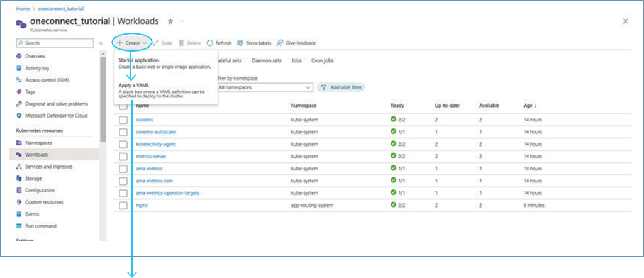The image size is (644, 278).
Task: Open the ellipsis more options menu
Action: point(182,21)
